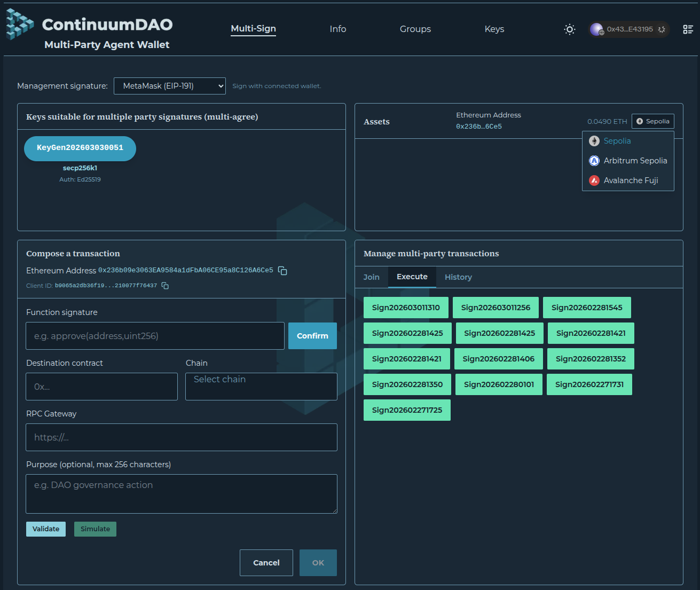
Task: Copy the Client ID with its copy icon
Action: (164, 286)
